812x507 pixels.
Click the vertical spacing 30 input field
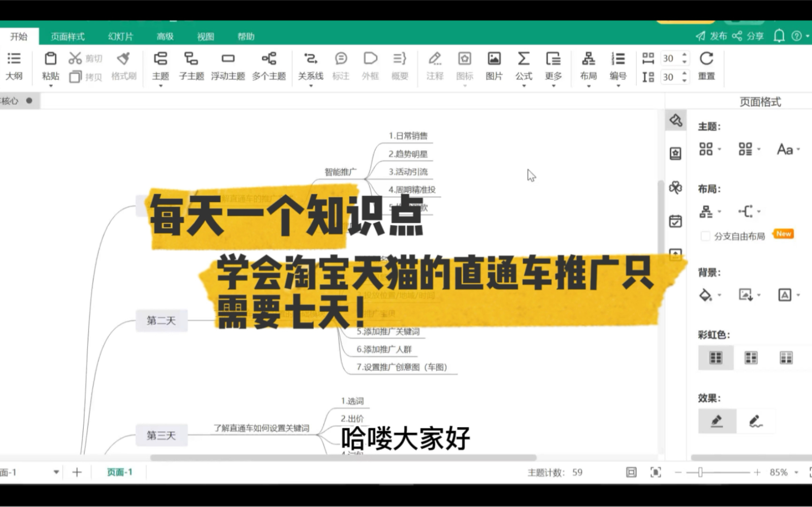coord(670,77)
